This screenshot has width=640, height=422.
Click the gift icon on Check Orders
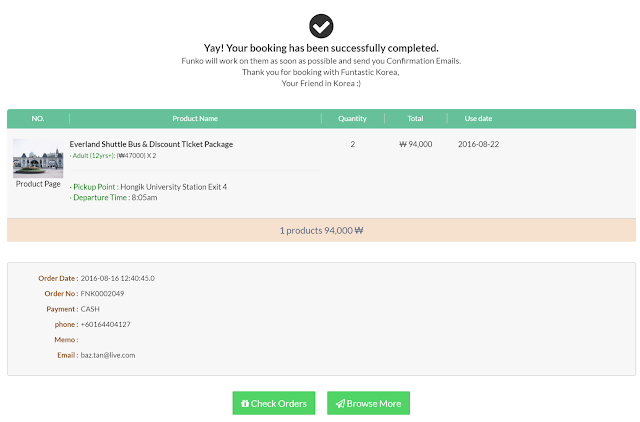pyautogui.click(x=245, y=403)
